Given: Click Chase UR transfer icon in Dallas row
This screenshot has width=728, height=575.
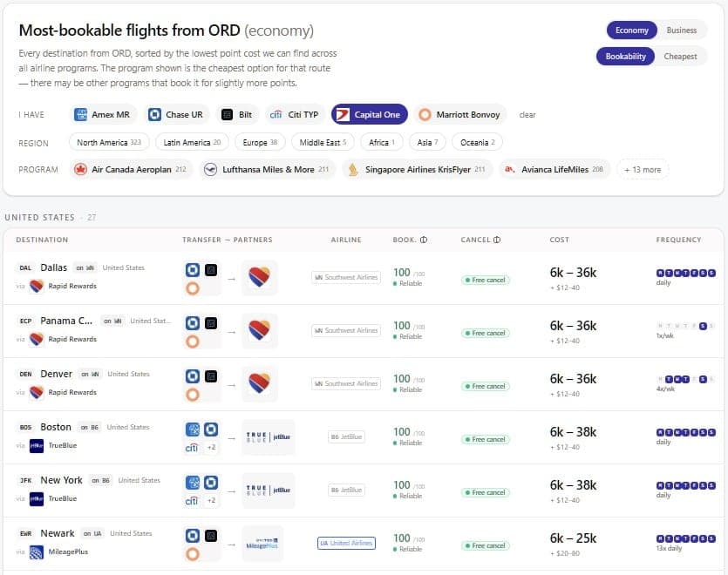Looking at the screenshot, I should 193,269.
